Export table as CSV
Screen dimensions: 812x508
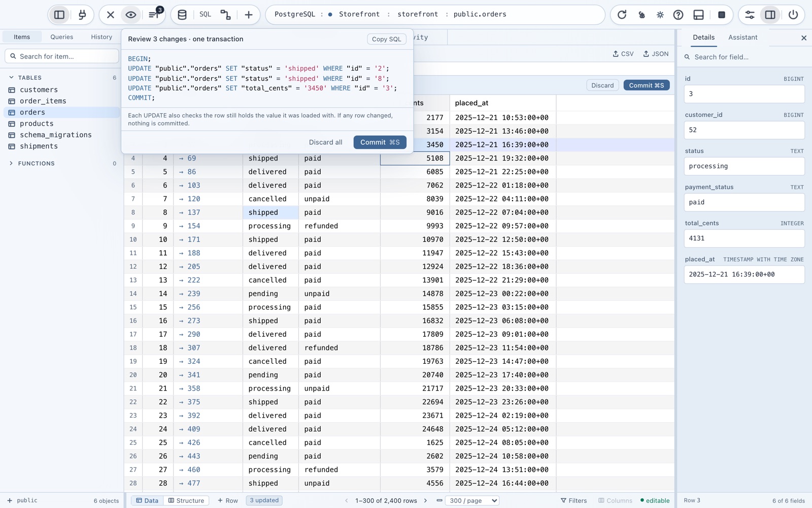(x=623, y=54)
